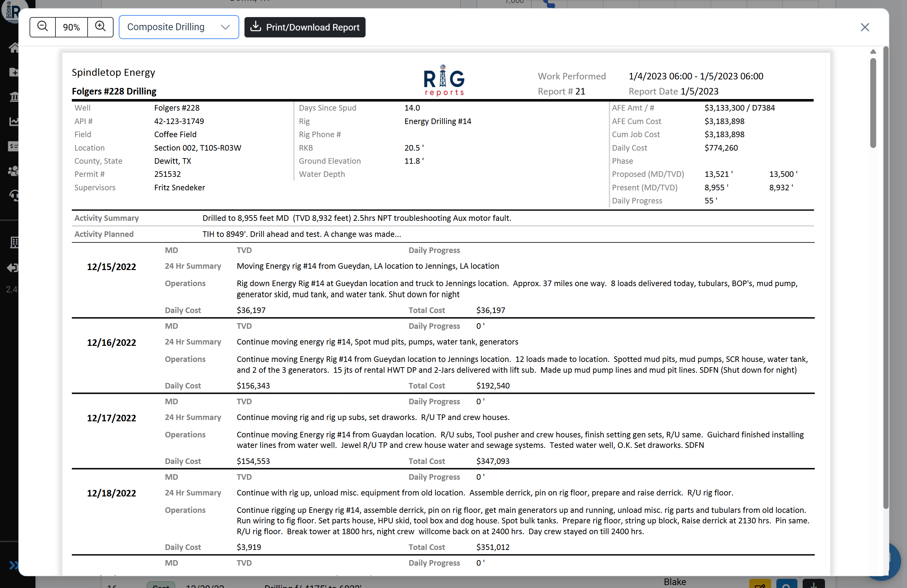907x588 pixels.
Task: Click Proposed MD value '13,521 '
Action: pos(718,174)
